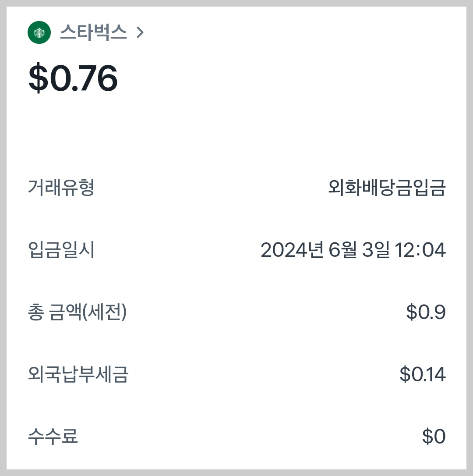Click the 입금일시 label

pos(61,250)
